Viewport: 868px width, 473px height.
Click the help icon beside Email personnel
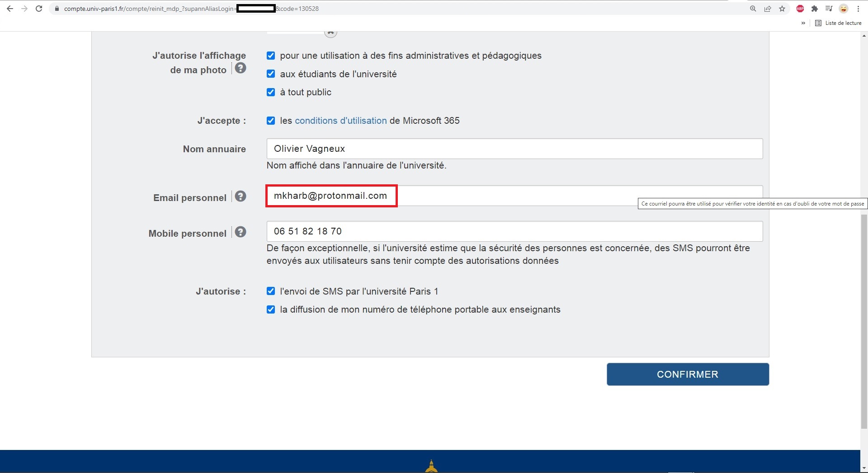(241, 197)
